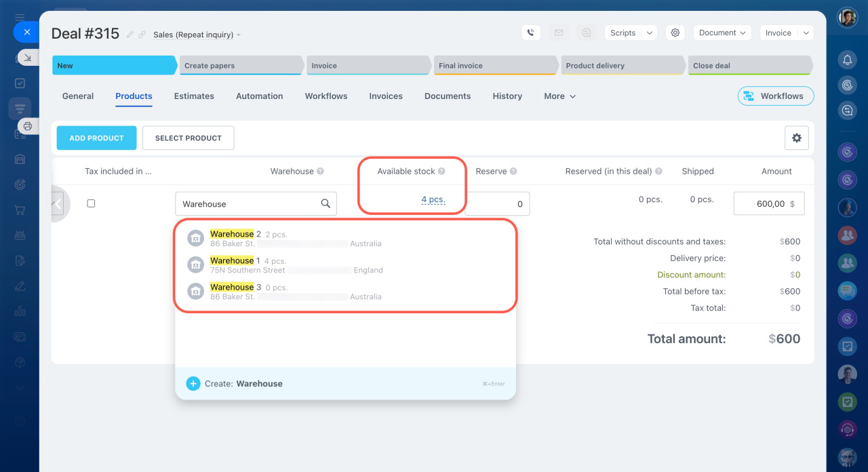Open the Documents tab
Image resolution: width=868 pixels, height=472 pixels.
[x=448, y=96]
